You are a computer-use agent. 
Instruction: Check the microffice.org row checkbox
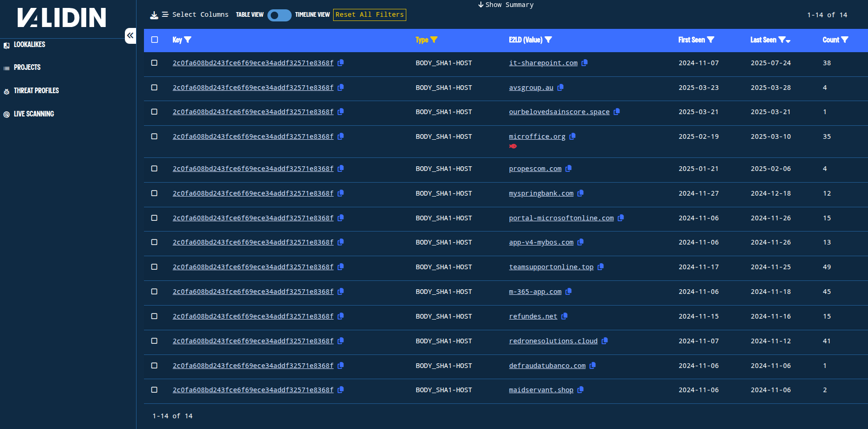tap(154, 136)
